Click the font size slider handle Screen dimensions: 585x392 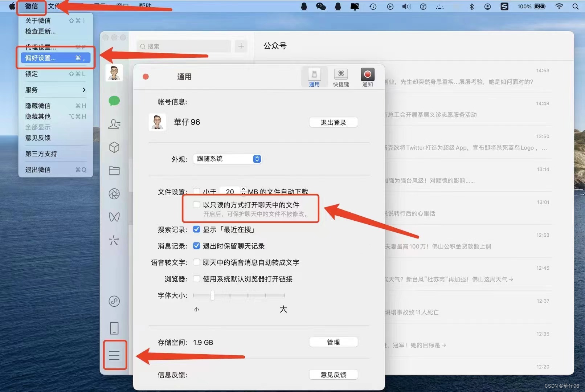[212, 295]
